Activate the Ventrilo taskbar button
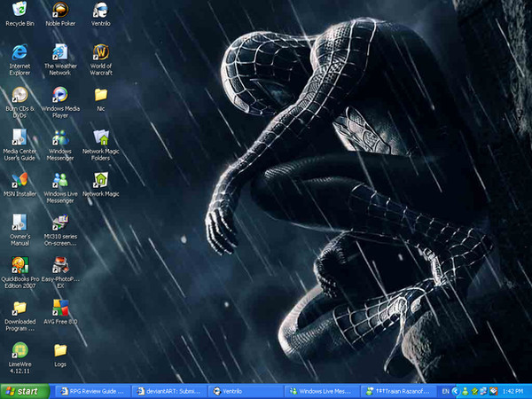The image size is (532, 399). (x=246, y=391)
